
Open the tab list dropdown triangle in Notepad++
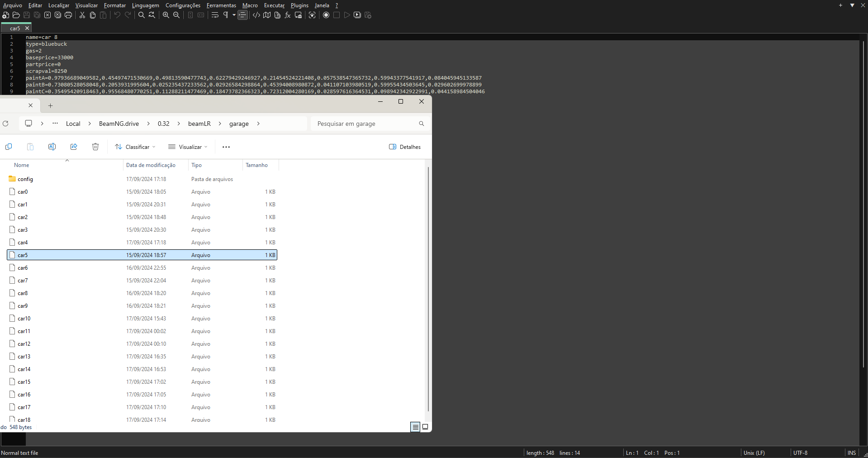[852, 5]
